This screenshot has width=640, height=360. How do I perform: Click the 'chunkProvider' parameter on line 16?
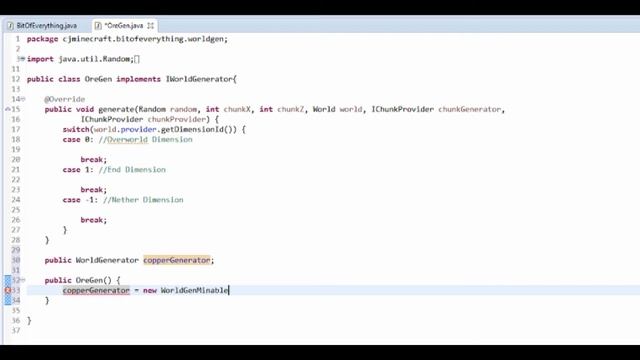[x=177, y=119]
